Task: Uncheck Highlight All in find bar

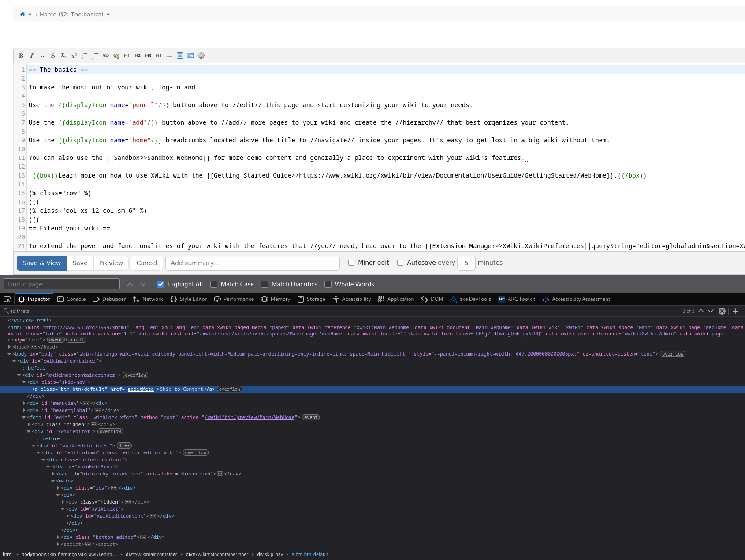Action: tap(160, 284)
